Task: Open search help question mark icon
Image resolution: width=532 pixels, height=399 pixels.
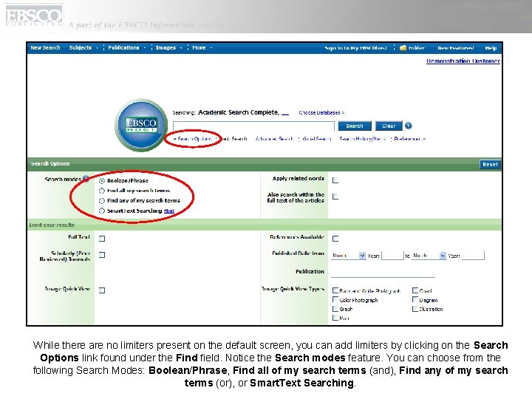Action: click(x=408, y=126)
